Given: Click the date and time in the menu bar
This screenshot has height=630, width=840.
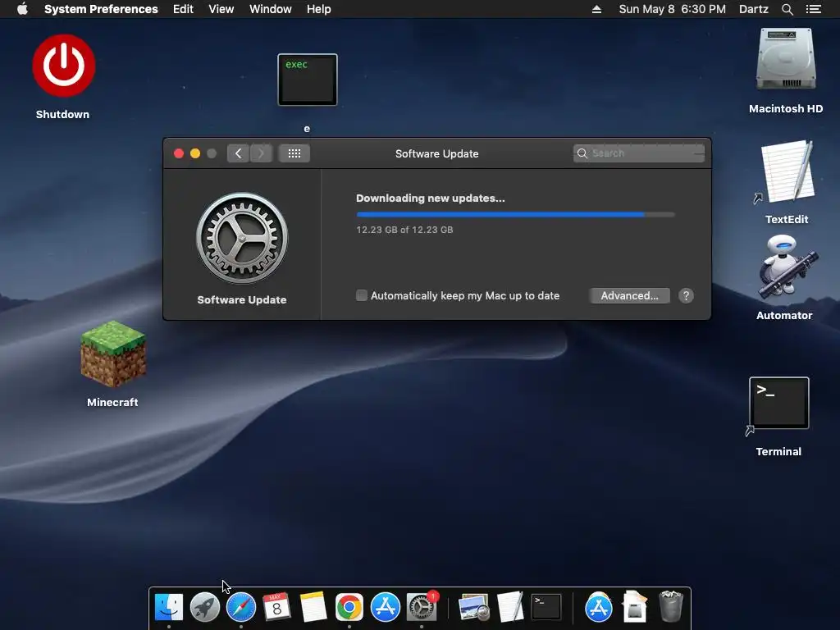Looking at the screenshot, I should pyautogui.click(x=673, y=9).
